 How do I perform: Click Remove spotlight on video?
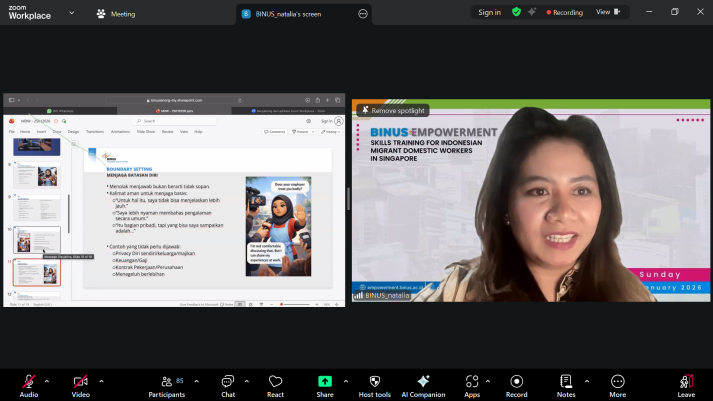[393, 110]
